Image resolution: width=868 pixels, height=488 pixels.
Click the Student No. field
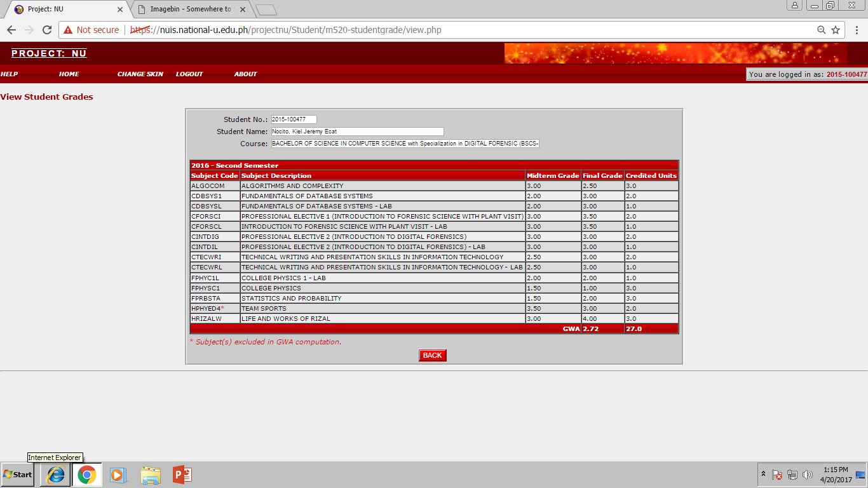[x=294, y=119]
